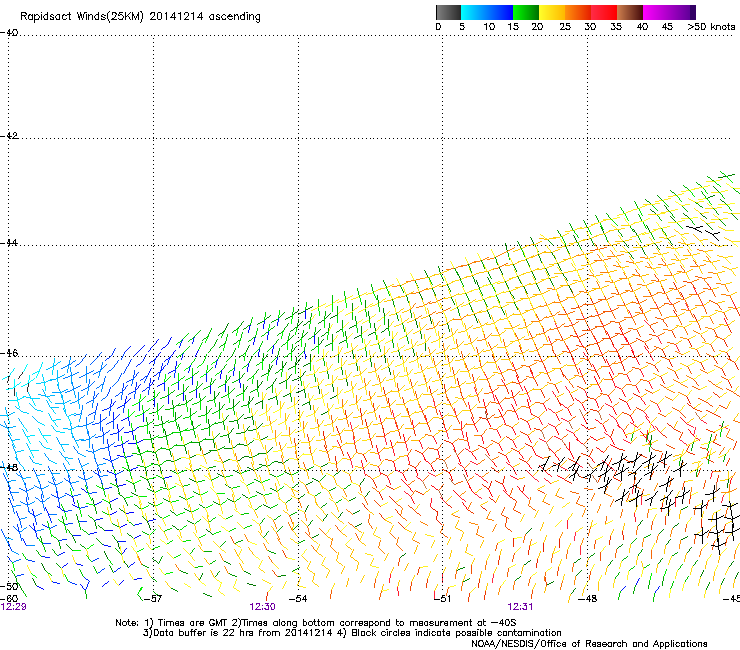
Task: Click the time label '12:30'
Action: coord(262,607)
